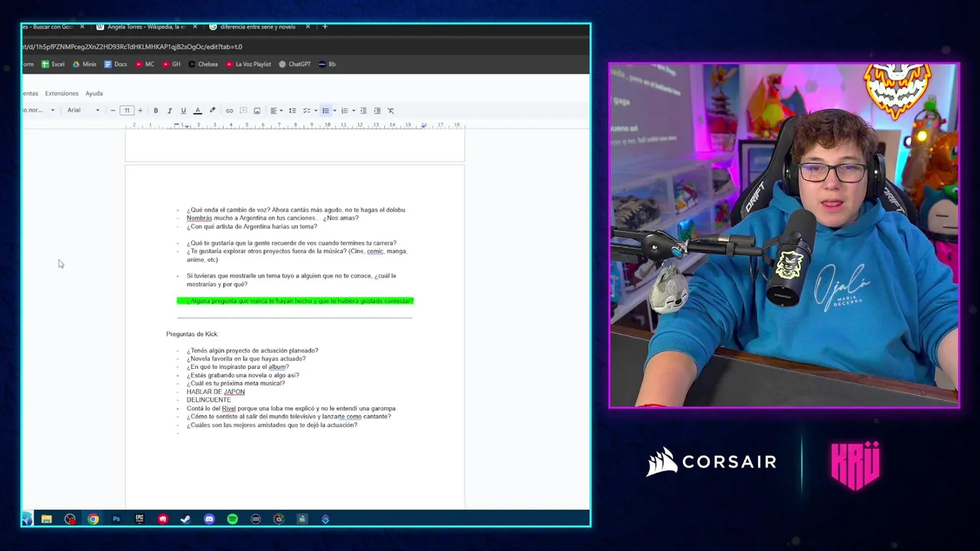Open the ChatGPT bookmark

(295, 64)
